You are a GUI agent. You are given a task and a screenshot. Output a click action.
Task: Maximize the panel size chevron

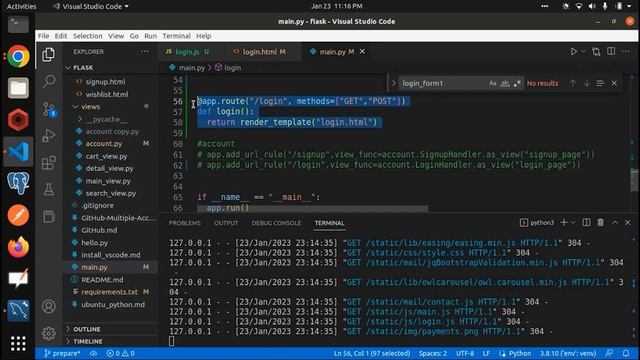(615, 222)
